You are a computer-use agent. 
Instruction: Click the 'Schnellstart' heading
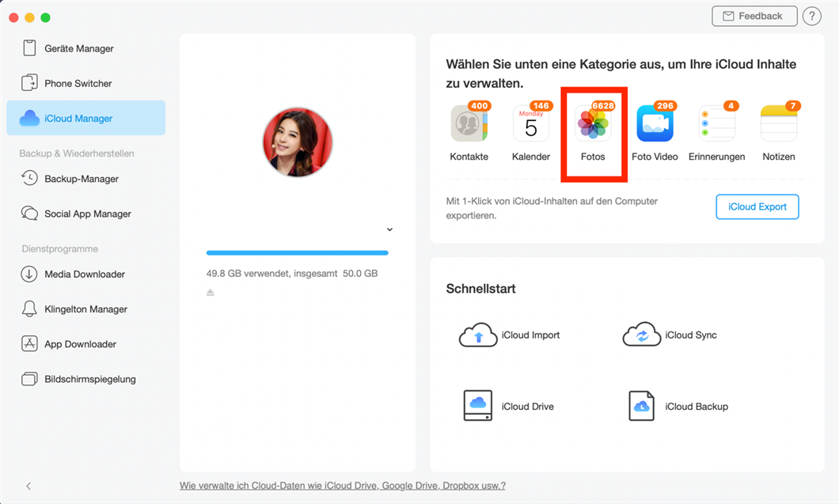(x=480, y=289)
